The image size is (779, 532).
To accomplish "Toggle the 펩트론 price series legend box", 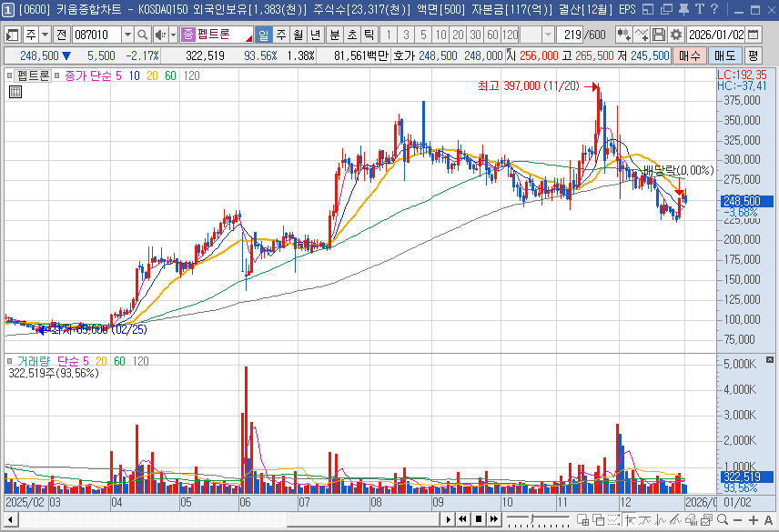I will (9, 75).
